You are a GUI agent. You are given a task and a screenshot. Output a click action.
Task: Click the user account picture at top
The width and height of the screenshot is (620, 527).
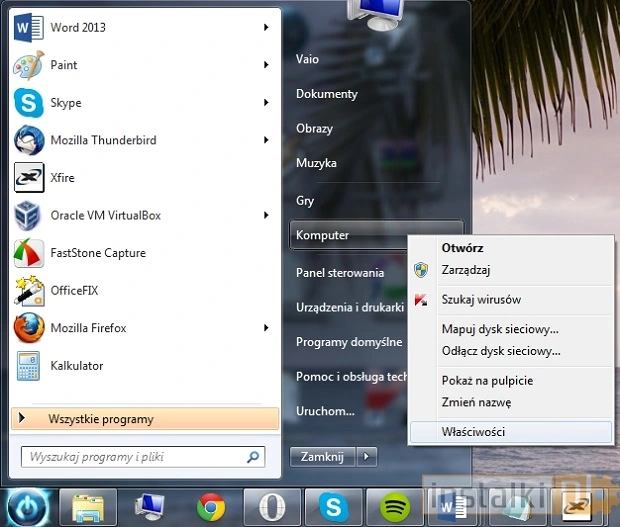(x=376, y=15)
